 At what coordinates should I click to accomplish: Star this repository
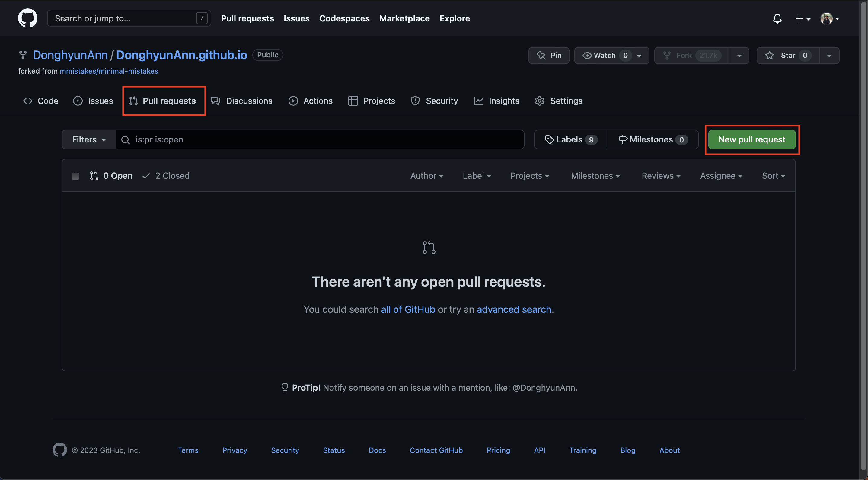point(788,55)
